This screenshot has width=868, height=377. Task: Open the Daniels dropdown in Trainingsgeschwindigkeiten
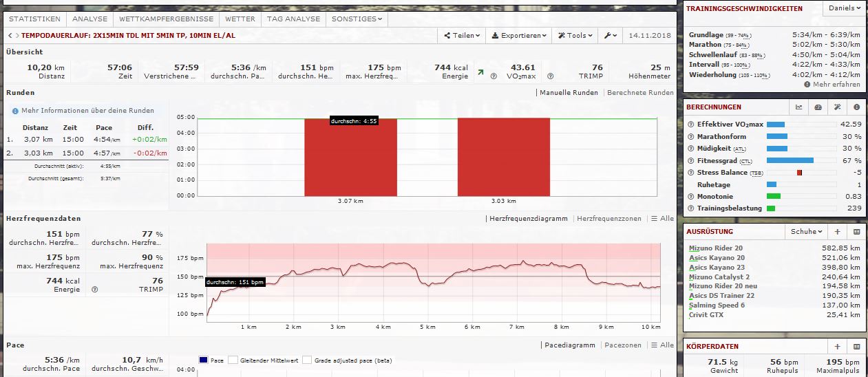pyautogui.click(x=844, y=9)
